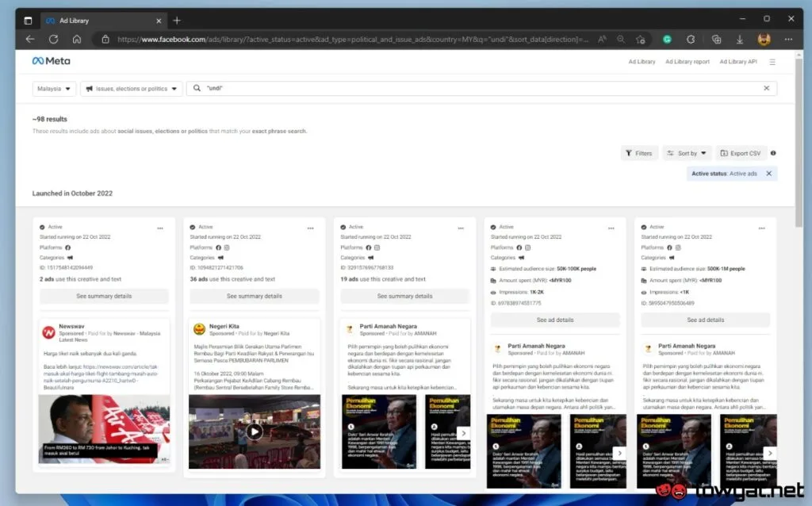This screenshot has width=812, height=506.
Task: Add this page to favorites
Action: 641,40
